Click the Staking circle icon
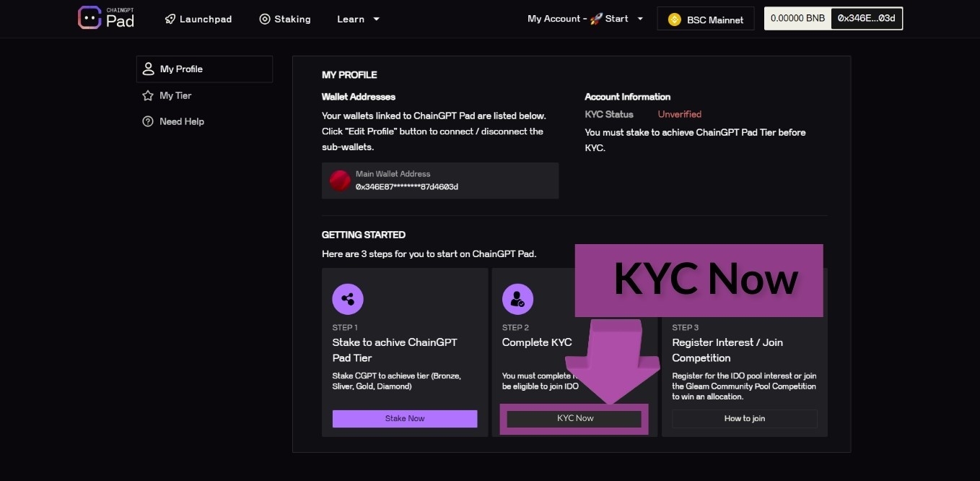Screen dimensions: 980x481 coord(265,19)
